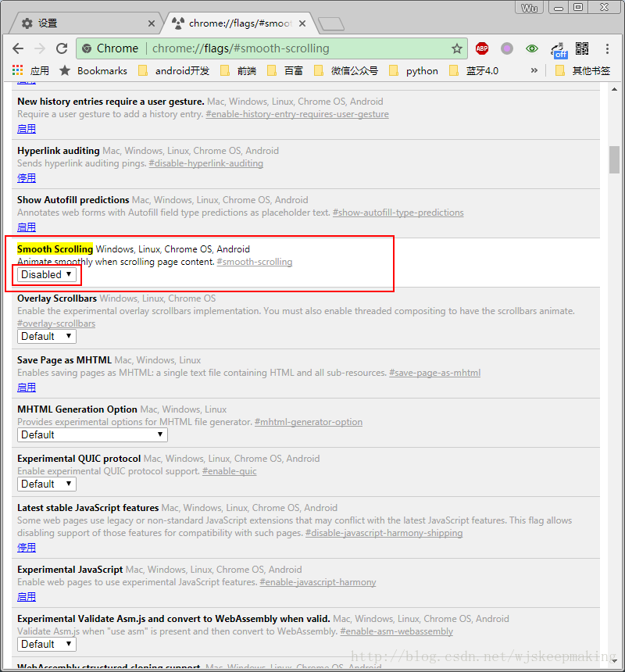Screen dimensions: 625x672
Task: Open #save-page-as-mhtml anchor link
Action: coord(435,373)
